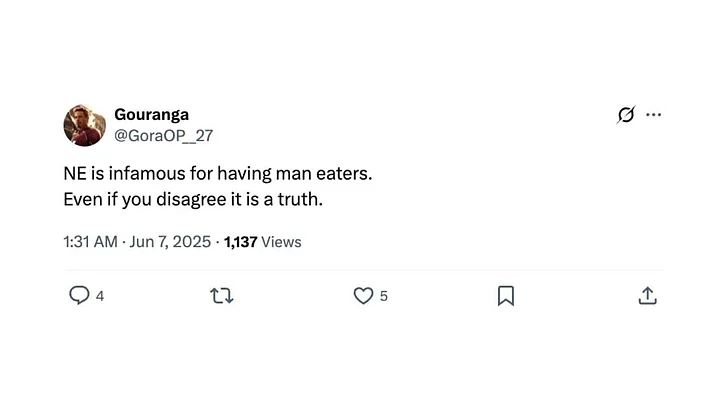Image resolution: width=720 pixels, height=405 pixels.
Task: Like the tweet with the heart icon
Action: (364, 296)
